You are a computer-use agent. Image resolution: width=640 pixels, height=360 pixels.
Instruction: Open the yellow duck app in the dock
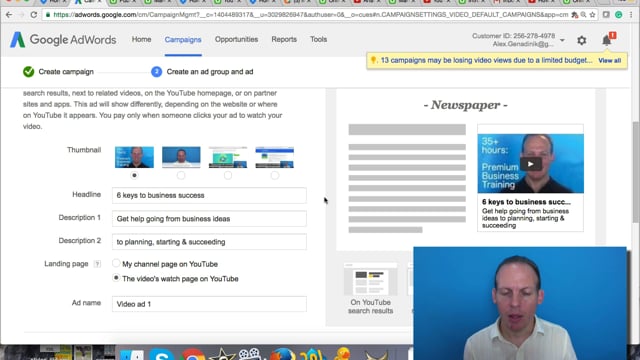point(342,354)
